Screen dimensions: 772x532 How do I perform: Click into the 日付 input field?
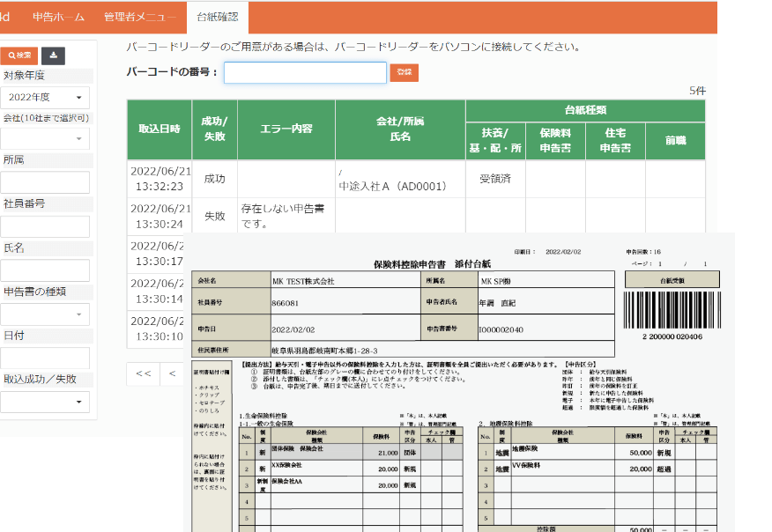(45, 358)
